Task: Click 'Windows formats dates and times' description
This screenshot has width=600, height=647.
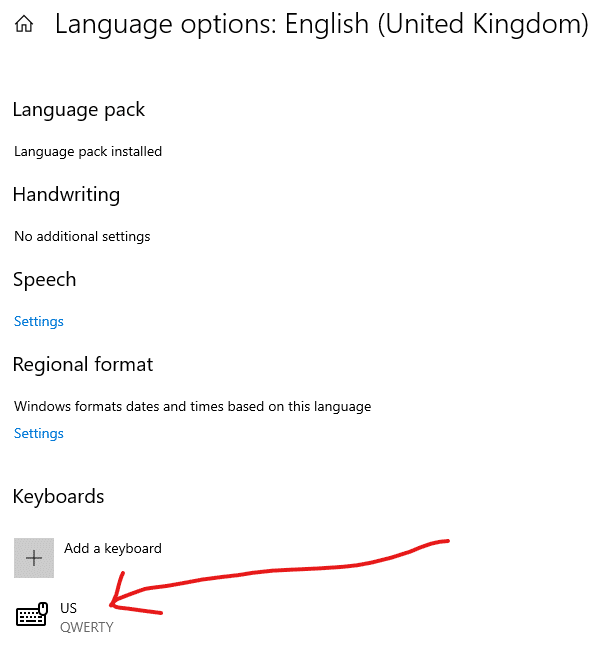Action: pos(193,406)
